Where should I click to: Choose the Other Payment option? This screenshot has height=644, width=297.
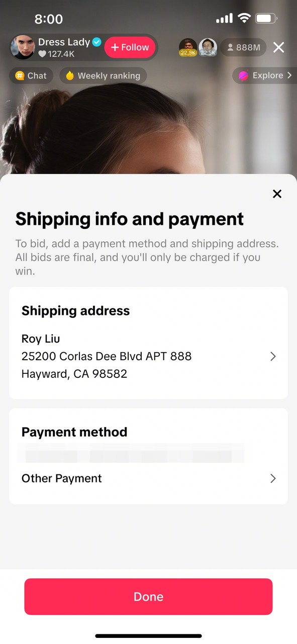[x=148, y=478]
